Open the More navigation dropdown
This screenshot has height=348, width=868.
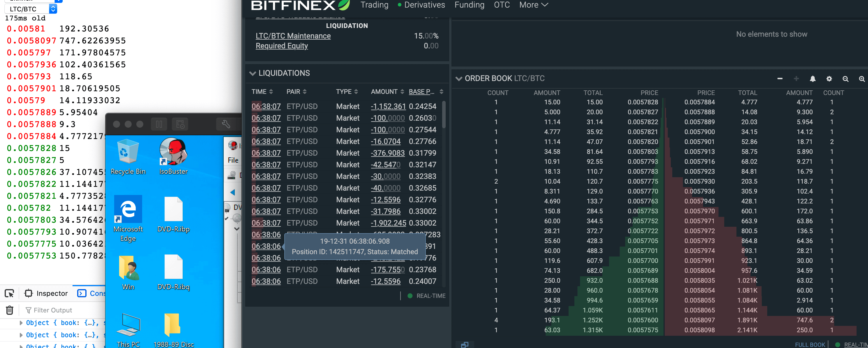tap(534, 5)
